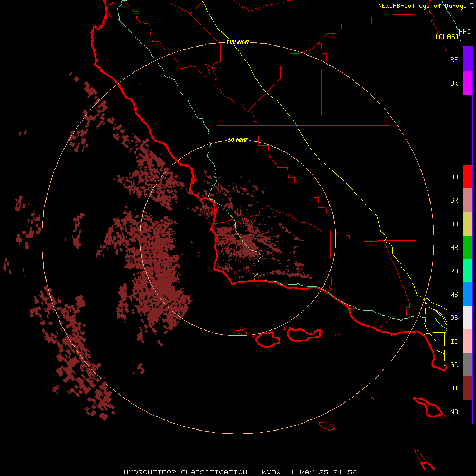Viewport: 476px width, 476px height.
Task: Click the IC light pink legend swatch
Action: (x=467, y=341)
